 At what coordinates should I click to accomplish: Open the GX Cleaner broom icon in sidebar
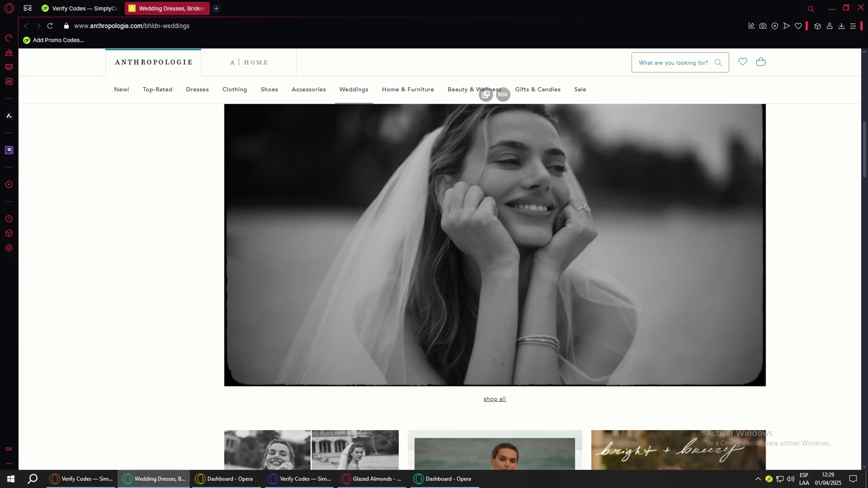point(9,53)
